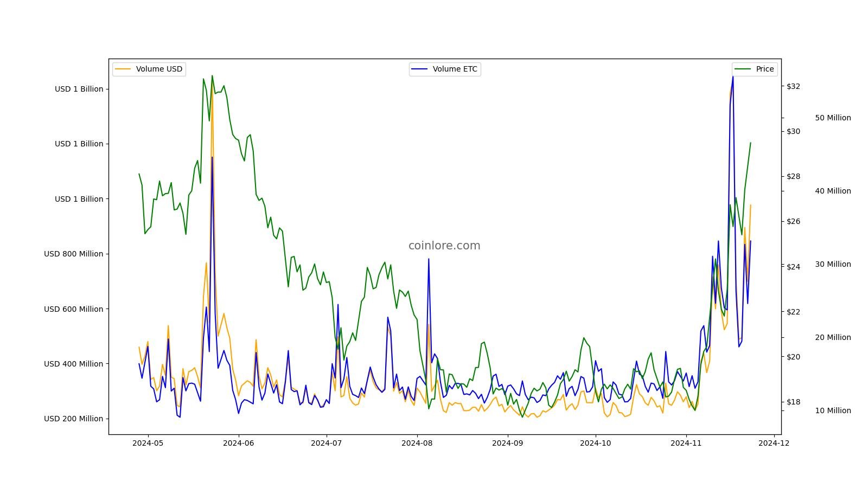Screen dimensions: 868x488
Task: Click the USD 800 Million axis label
Action: coord(73,254)
